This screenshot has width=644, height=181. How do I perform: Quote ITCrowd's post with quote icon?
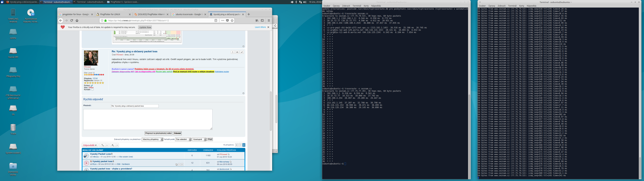click(x=237, y=52)
